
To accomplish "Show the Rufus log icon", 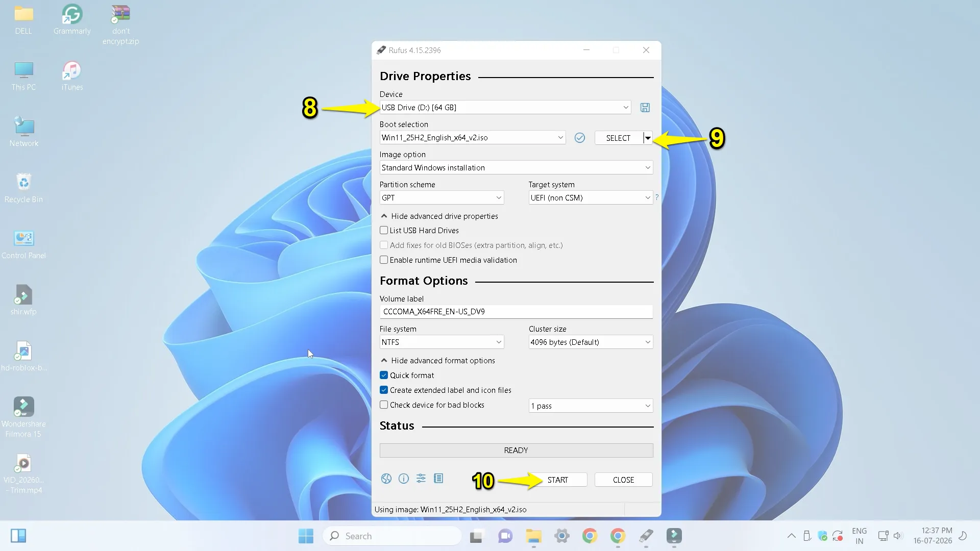I will (x=438, y=479).
